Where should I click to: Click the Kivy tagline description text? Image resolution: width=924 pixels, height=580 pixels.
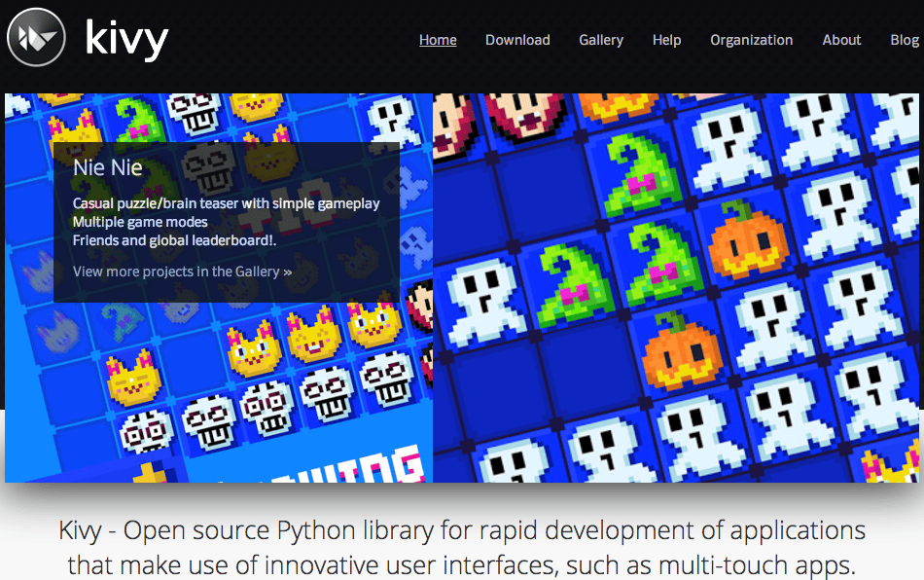[461, 548]
